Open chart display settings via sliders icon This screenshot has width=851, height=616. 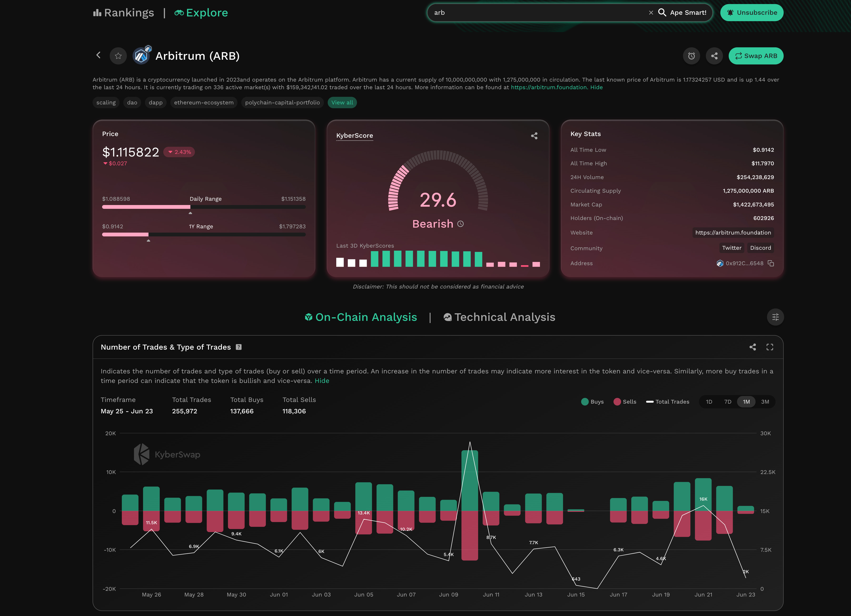[x=775, y=317]
